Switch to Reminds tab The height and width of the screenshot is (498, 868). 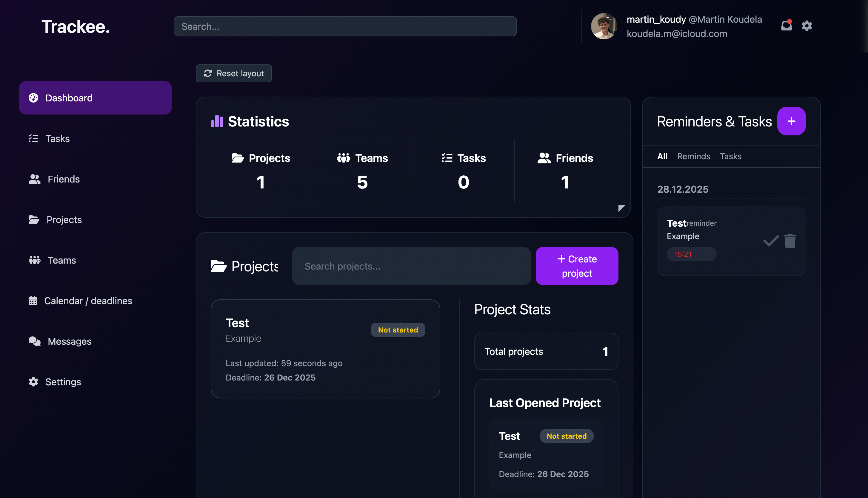click(693, 156)
